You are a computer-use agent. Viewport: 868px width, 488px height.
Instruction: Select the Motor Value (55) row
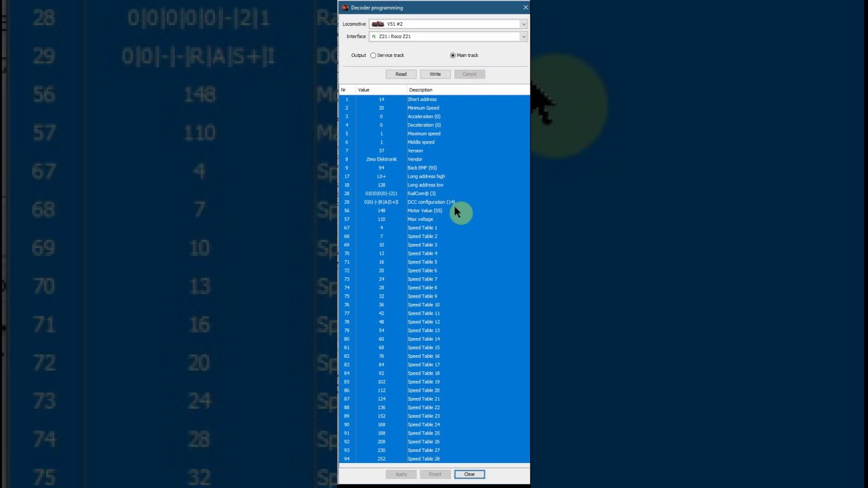tap(434, 211)
